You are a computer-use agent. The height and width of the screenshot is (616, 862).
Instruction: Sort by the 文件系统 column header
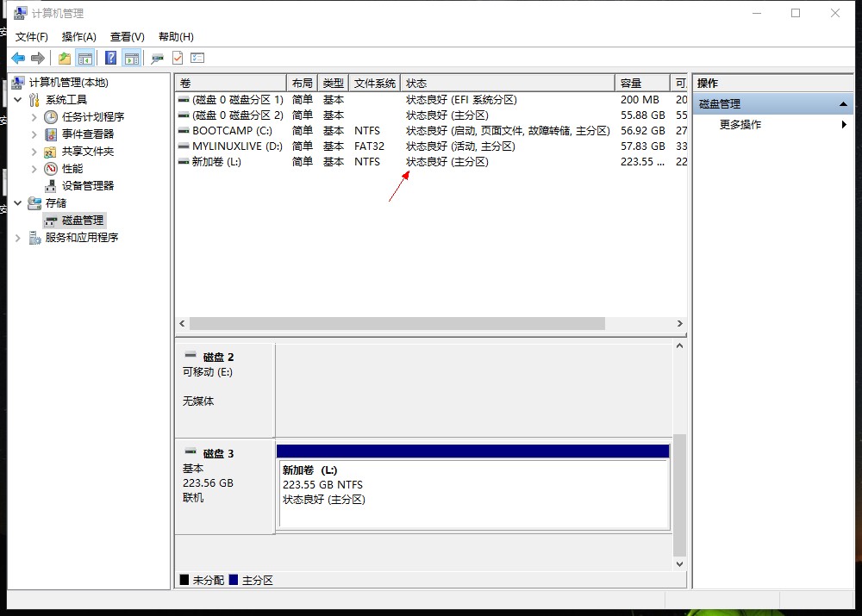click(x=374, y=83)
